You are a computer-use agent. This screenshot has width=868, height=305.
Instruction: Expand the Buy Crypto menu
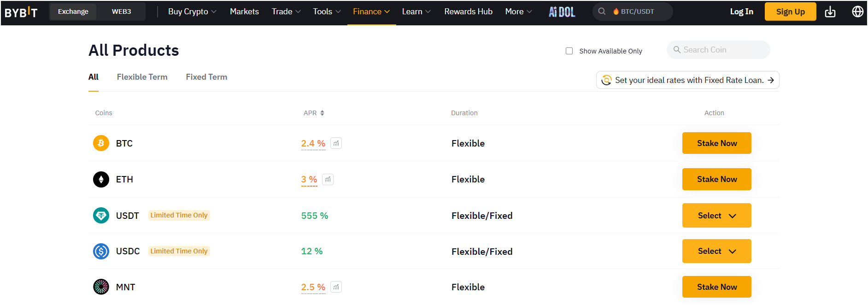click(x=192, y=12)
